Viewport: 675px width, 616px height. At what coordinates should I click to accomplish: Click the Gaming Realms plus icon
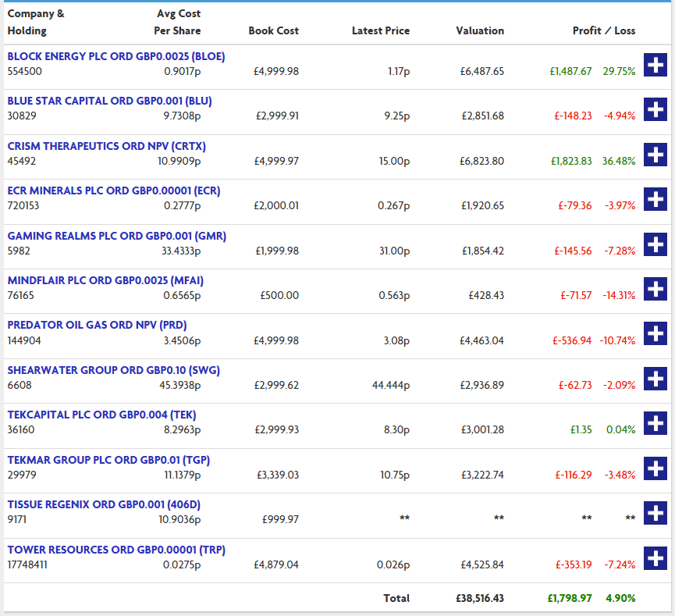pos(655,244)
